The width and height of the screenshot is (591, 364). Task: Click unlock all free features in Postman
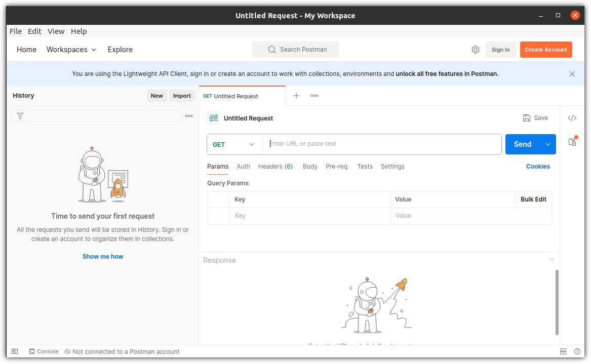pos(447,74)
